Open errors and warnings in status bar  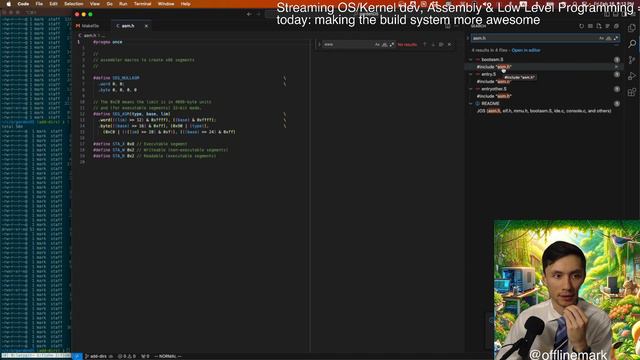tap(127, 356)
